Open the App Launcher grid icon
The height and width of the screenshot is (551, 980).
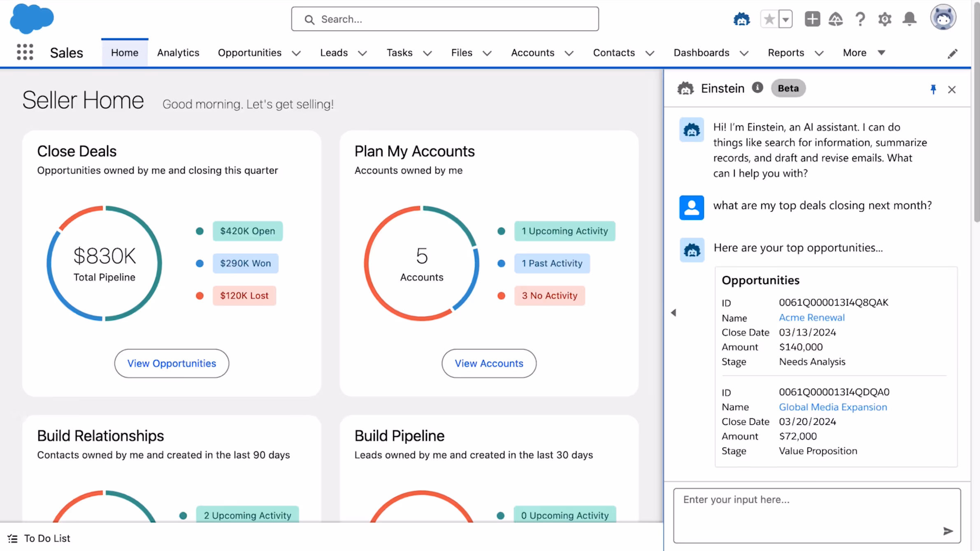click(x=25, y=52)
